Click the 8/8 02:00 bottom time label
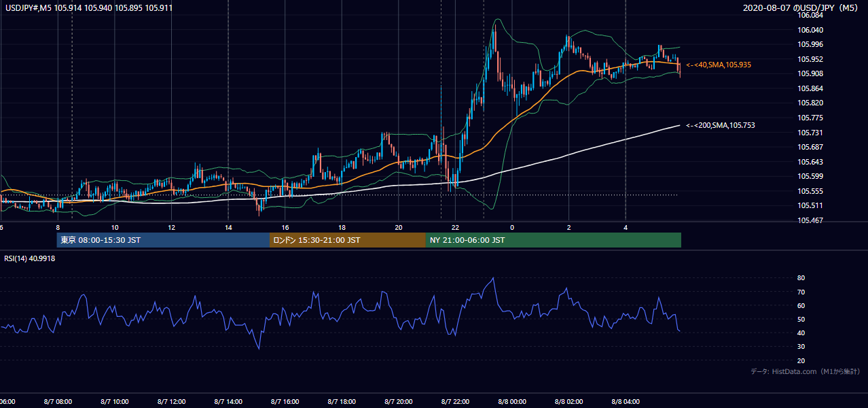868x408 pixels. coord(568,401)
